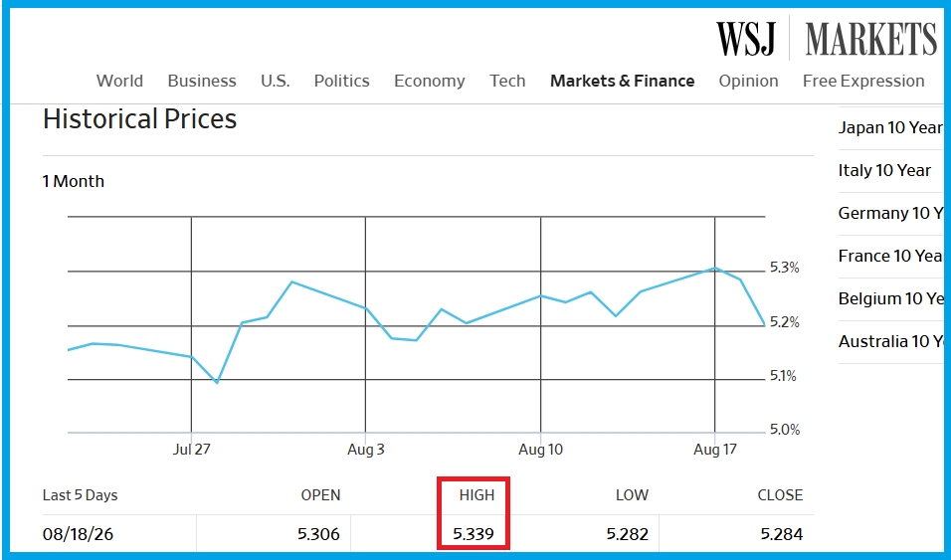Select the 08/18/26 date row
Image resolution: width=951 pixels, height=560 pixels.
pyautogui.click(x=428, y=534)
